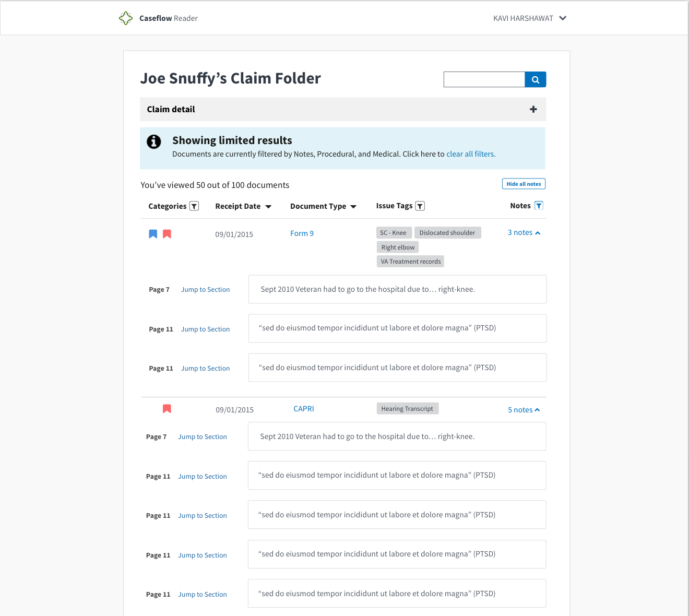Viewport: 689px width, 616px height.
Task: Collapse the 5 notes list
Action: point(524,410)
